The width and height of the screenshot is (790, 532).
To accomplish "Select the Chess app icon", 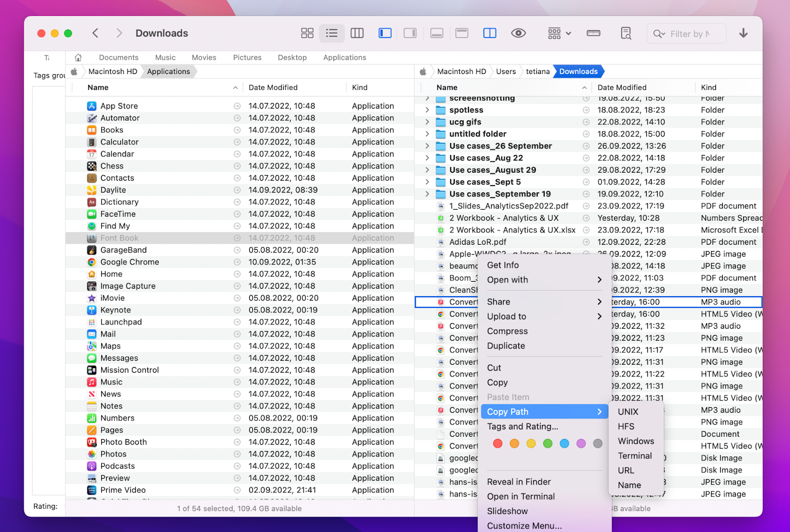I will tap(92, 166).
